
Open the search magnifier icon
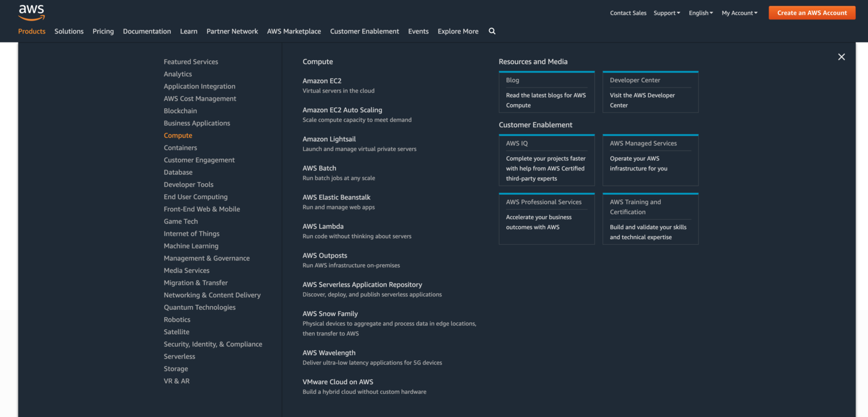(492, 31)
